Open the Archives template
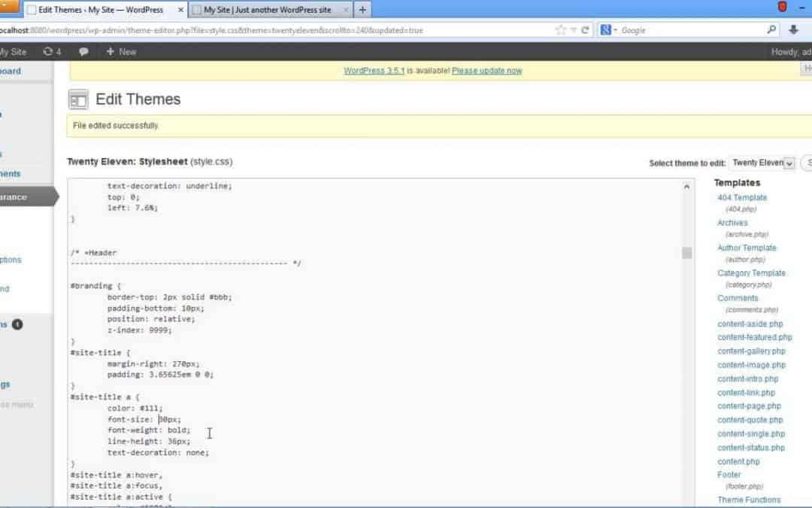This screenshot has height=508, width=812. point(732,222)
